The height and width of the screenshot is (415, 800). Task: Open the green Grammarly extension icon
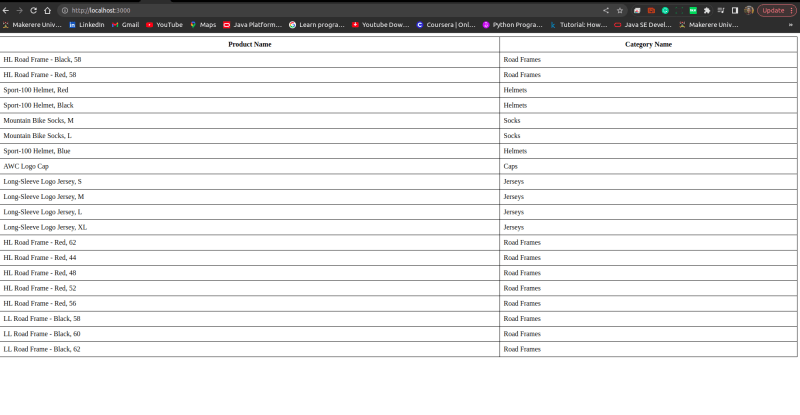(x=665, y=10)
